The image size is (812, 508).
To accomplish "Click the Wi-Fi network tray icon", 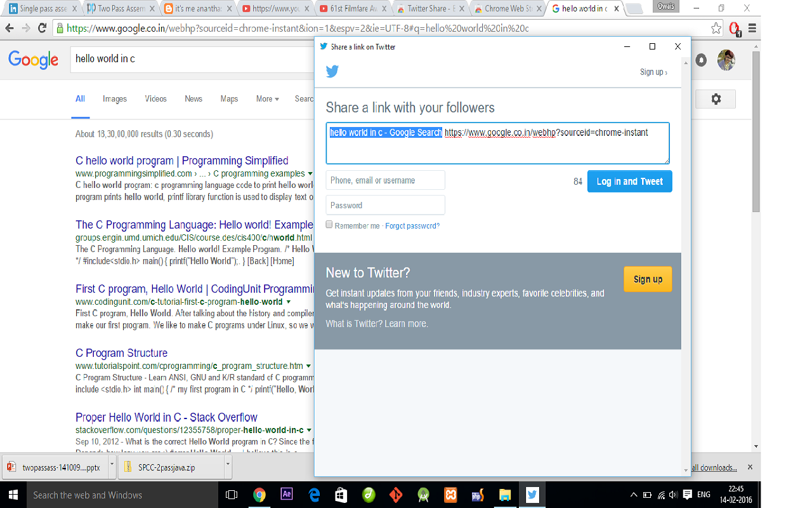I will coord(661,495).
